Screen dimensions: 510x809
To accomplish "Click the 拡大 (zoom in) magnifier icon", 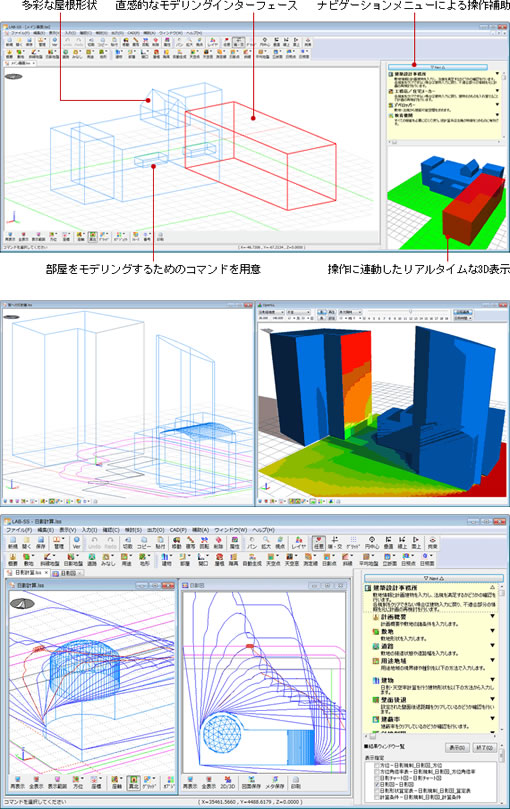I will (x=266, y=542).
